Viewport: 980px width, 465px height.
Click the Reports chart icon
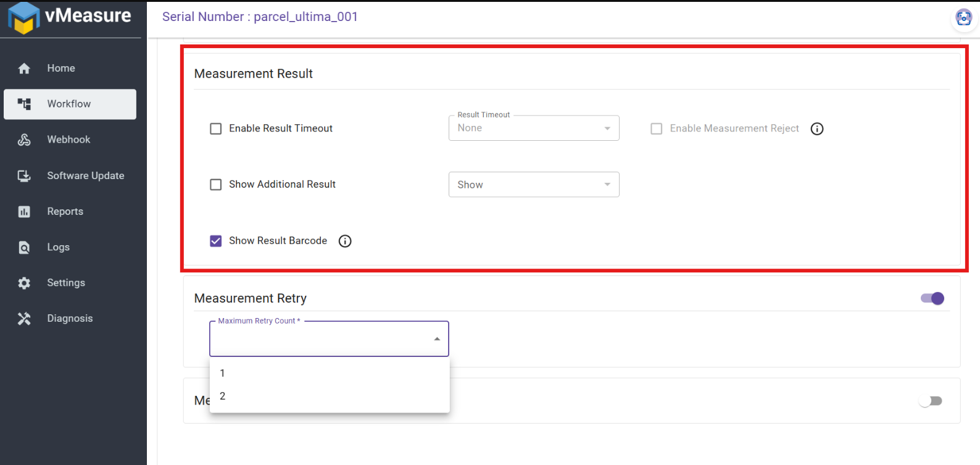24,212
